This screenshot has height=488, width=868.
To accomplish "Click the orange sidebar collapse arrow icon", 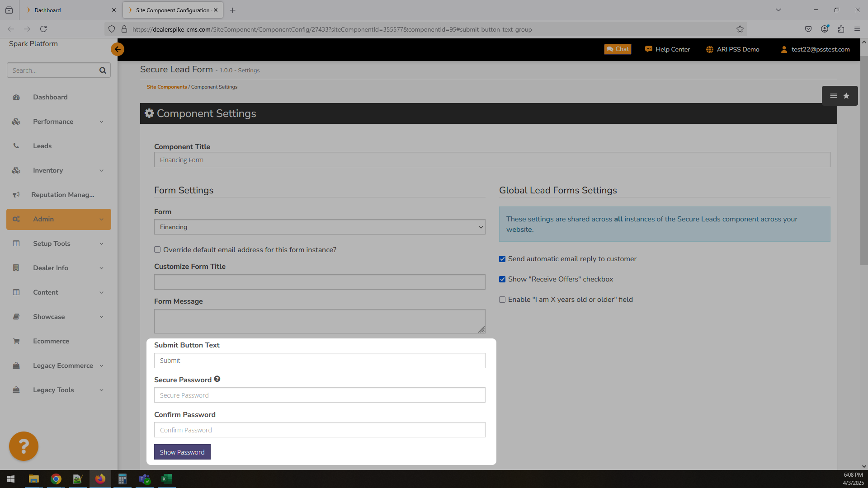I will [118, 49].
